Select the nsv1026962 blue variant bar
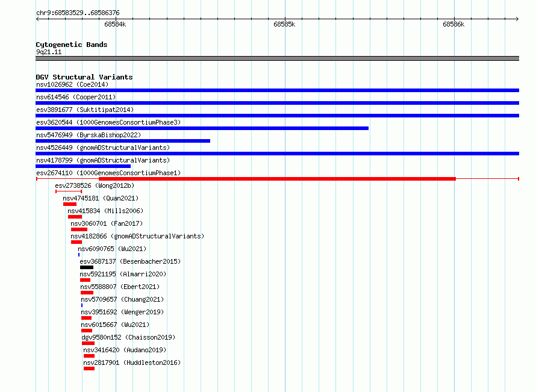 coord(277,90)
